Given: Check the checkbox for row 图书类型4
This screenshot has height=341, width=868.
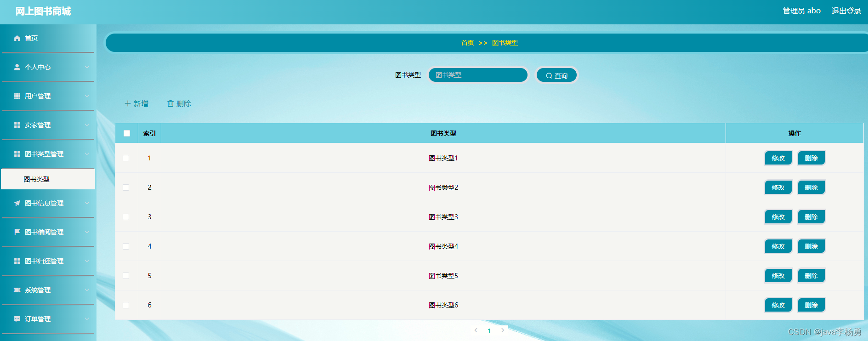Looking at the screenshot, I should point(126,246).
